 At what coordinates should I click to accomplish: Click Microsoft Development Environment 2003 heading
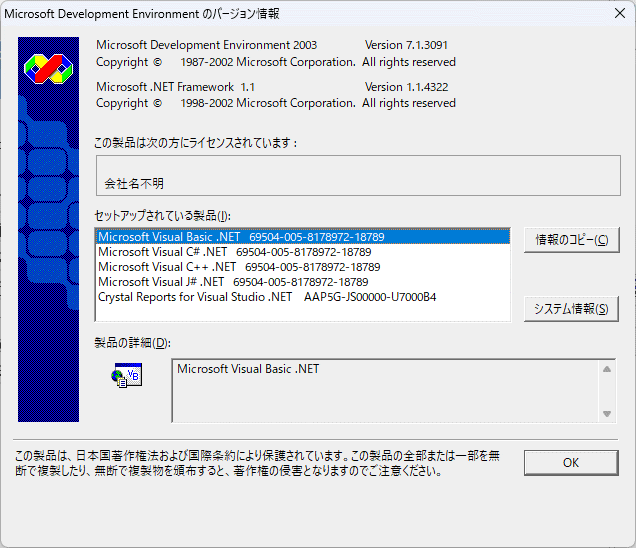click(206, 45)
